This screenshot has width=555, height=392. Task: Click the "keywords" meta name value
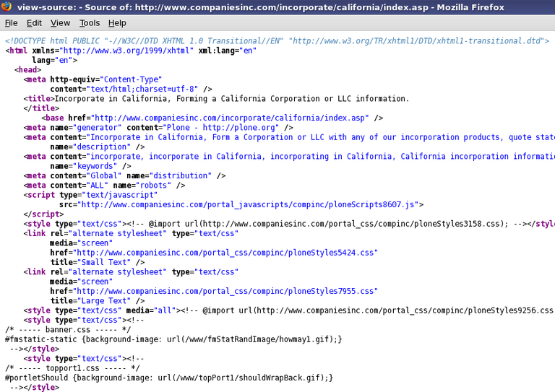(x=95, y=166)
